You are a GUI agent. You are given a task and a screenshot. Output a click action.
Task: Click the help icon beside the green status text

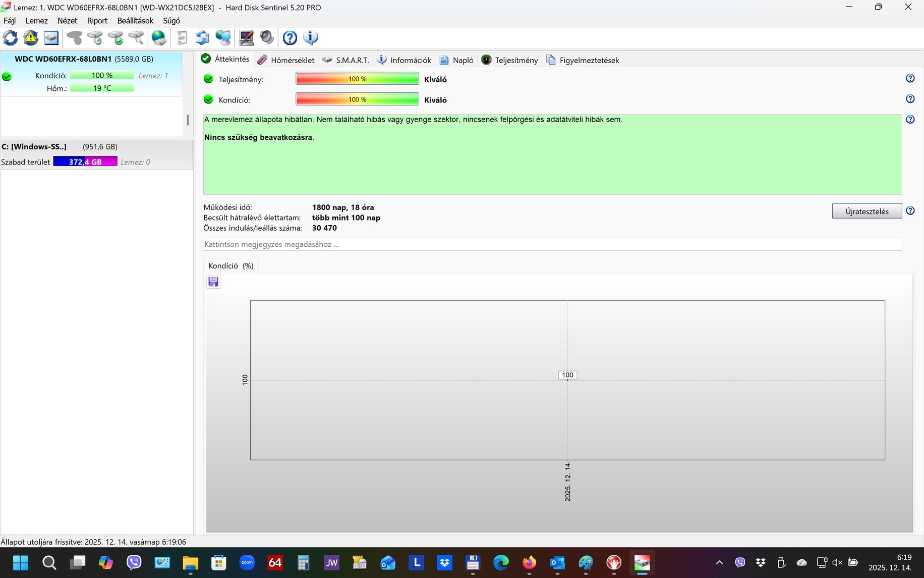pos(910,120)
